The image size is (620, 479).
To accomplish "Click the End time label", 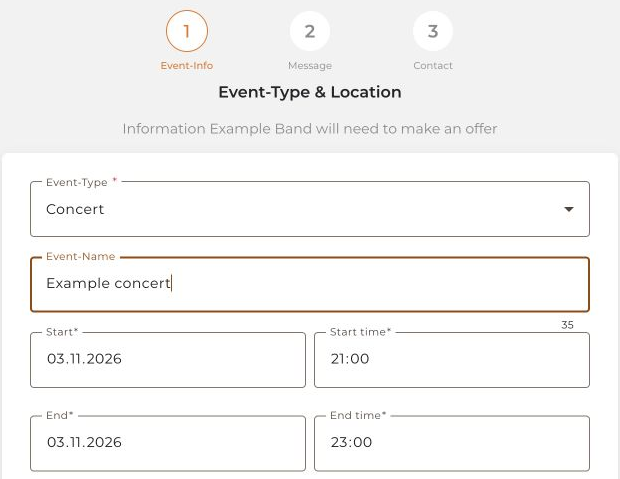I will pos(358,415).
